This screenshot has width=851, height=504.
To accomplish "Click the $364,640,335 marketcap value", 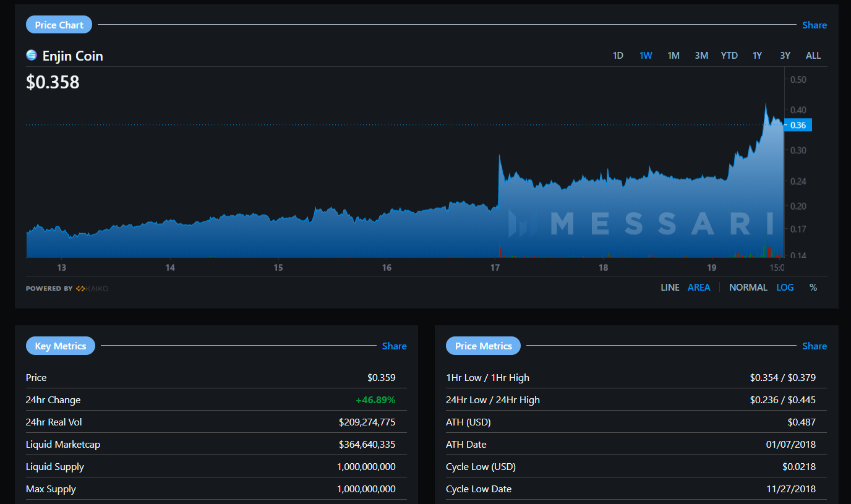I will click(367, 445).
